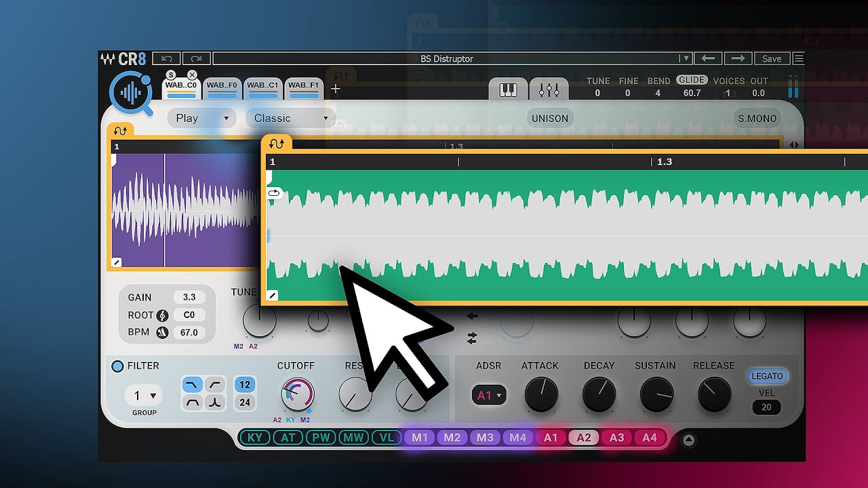Toggle UNISON mode
The height and width of the screenshot is (488, 868).
point(550,119)
